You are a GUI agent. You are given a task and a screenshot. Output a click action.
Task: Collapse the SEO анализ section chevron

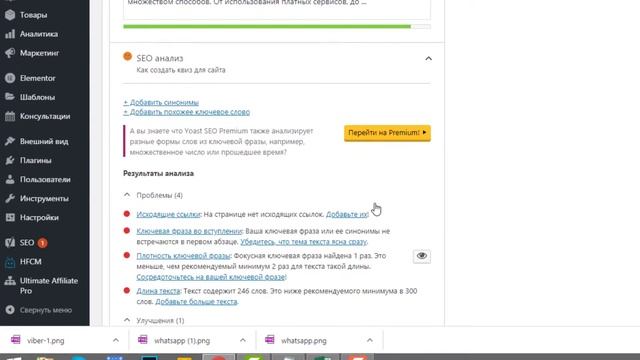pyautogui.click(x=428, y=59)
